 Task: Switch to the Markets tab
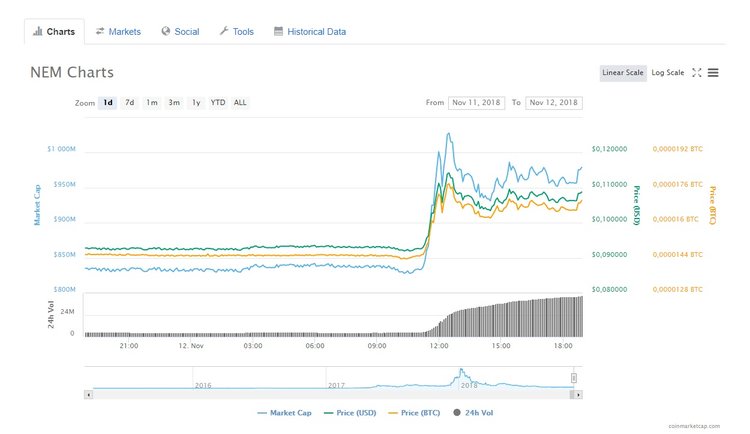(118, 32)
